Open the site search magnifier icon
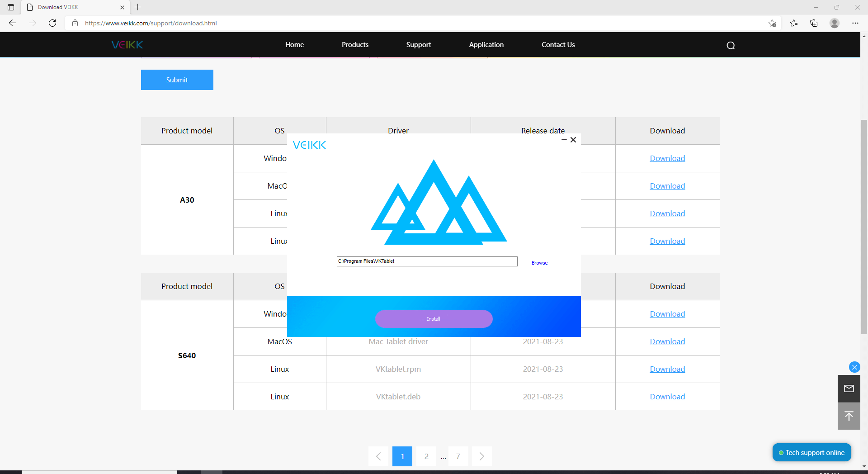This screenshot has height=474, width=868. [x=731, y=45]
